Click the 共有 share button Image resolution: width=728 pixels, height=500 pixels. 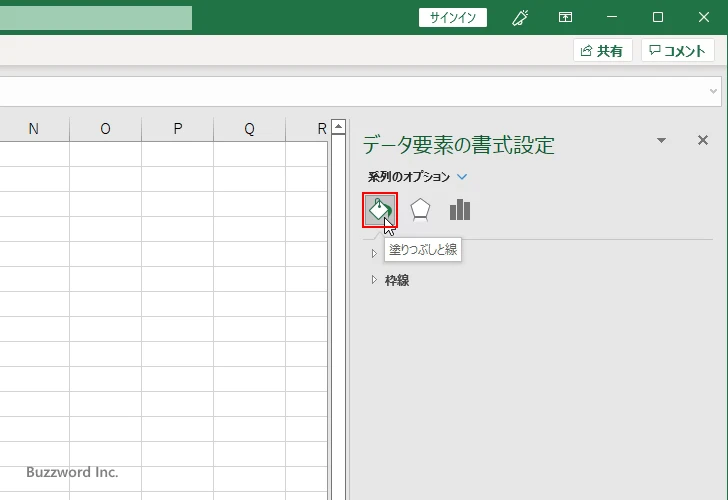coord(602,51)
